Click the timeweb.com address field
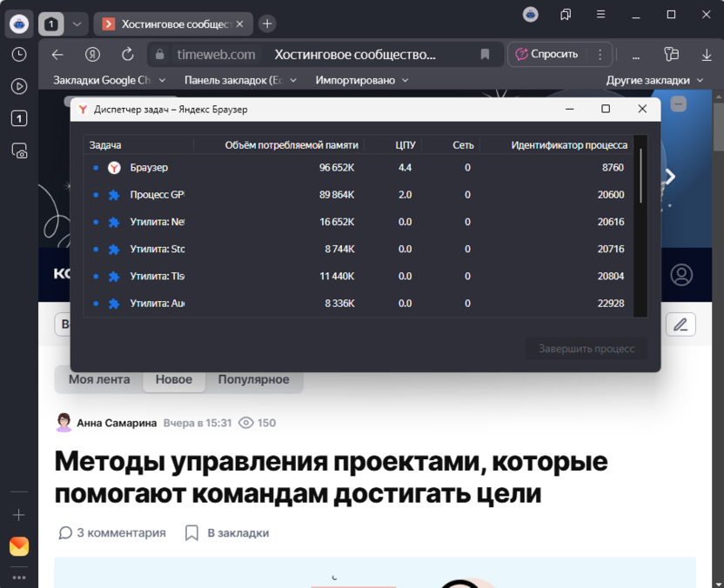 tap(216, 55)
